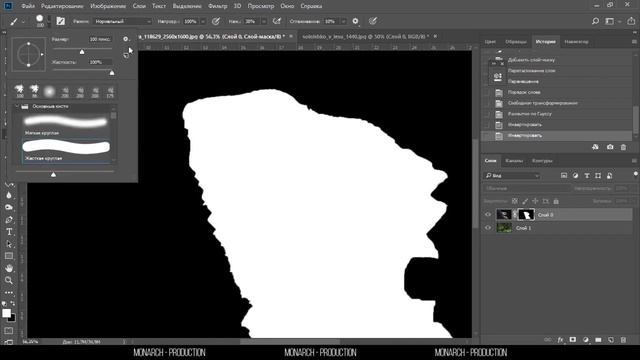The image size is (640, 360).
Task: Toggle lock all padlock icon
Action: point(556,201)
